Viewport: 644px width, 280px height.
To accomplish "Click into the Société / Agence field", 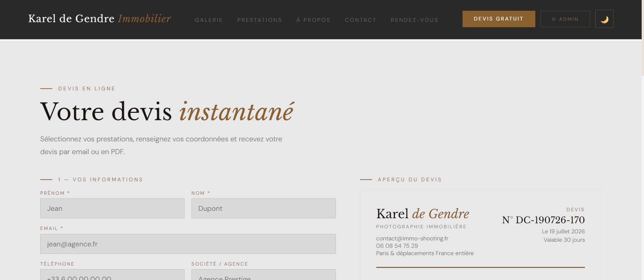I will click(264, 275).
